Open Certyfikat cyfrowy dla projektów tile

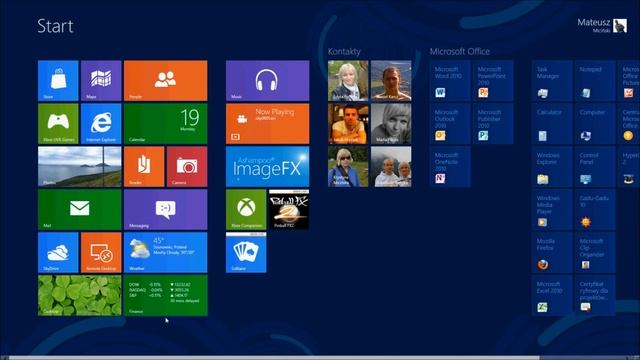595,296
